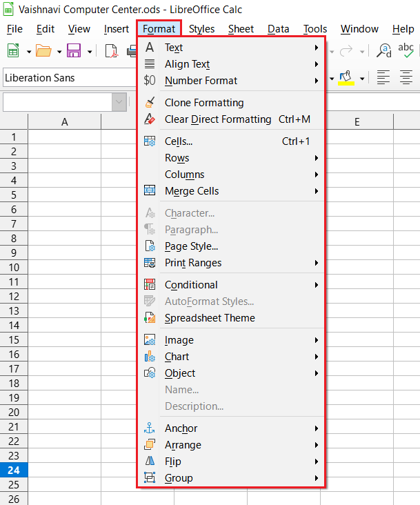Expand the Anchor submenu

[x=232, y=428]
